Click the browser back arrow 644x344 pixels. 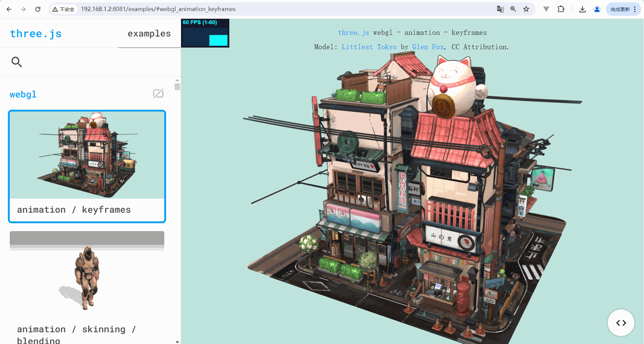point(9,9)
